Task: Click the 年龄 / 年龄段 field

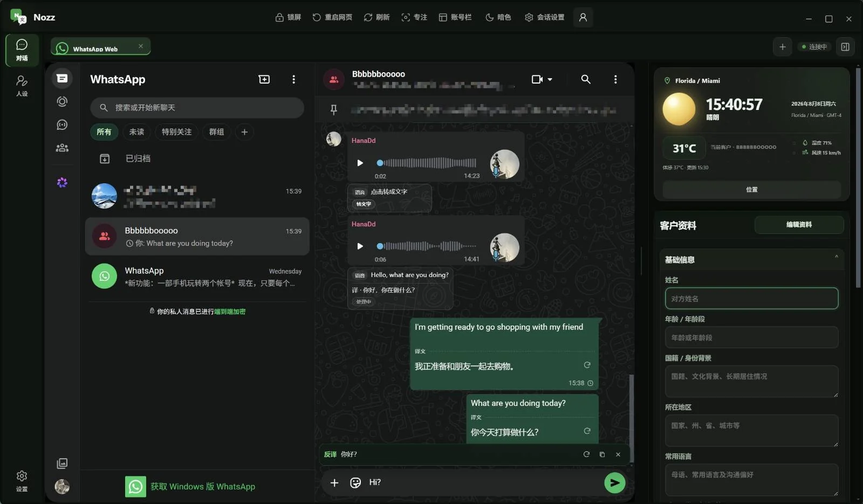Action: pyautogui.click(x=751, y=337)
